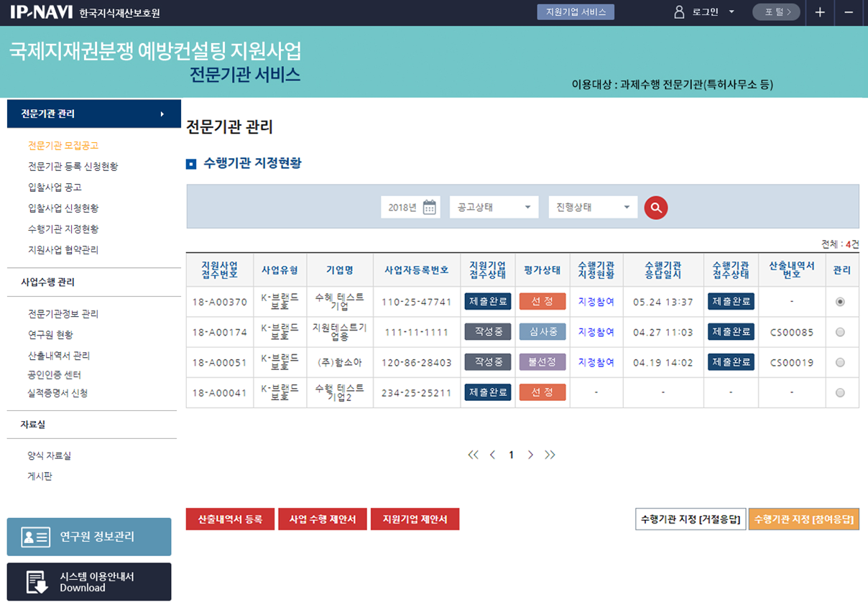868x615 pixels.
Task: Select the radio button for row 18-A00041
Action: click(840, 393)
